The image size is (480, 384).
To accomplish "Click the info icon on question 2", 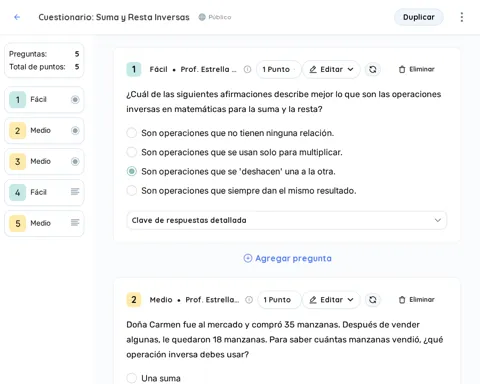I will (x=249, y=300).
